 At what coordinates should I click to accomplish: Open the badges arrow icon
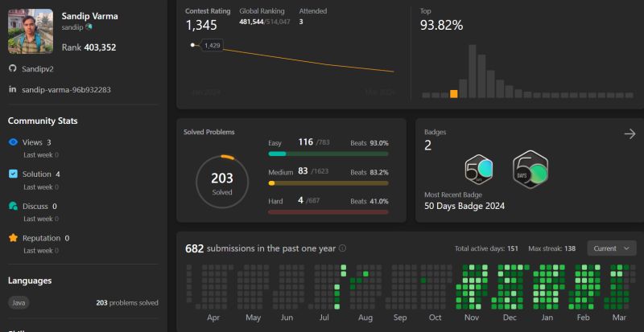pyautogui.click(x=630, y=133)
